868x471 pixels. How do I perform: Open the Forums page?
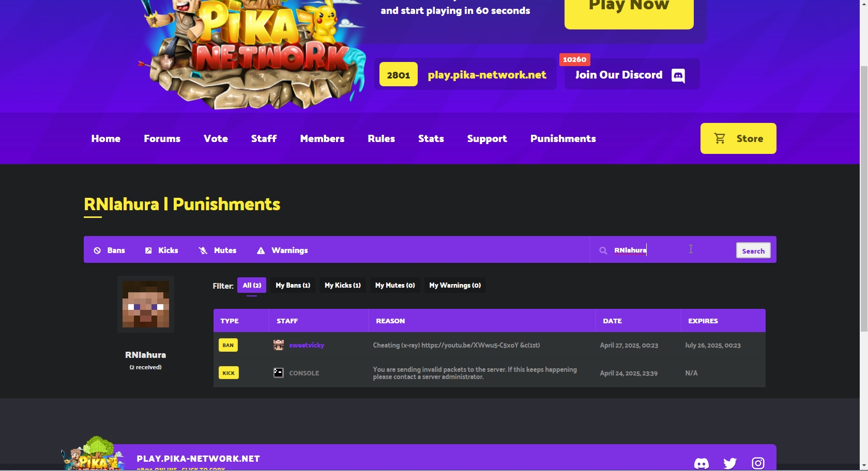[162, 138]
